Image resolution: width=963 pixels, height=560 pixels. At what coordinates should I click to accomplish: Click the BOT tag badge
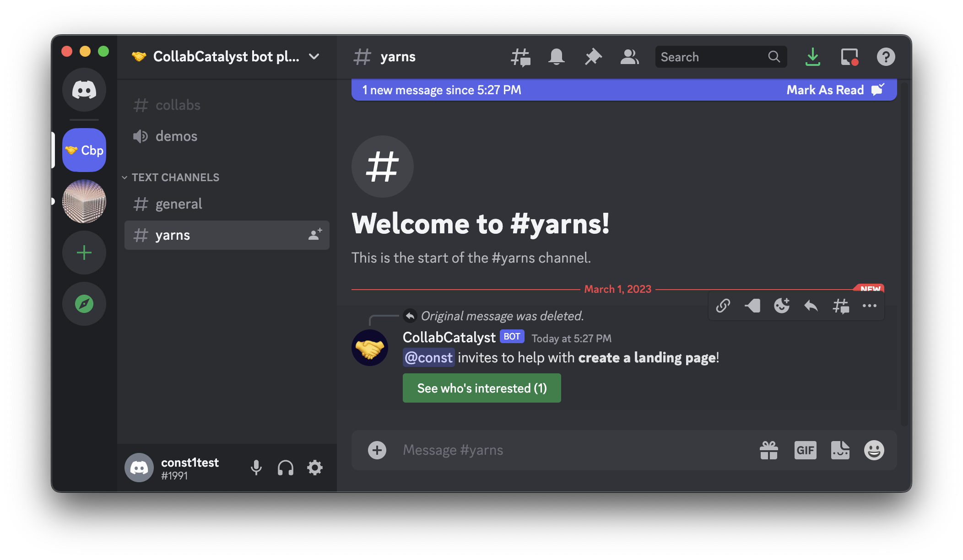(512, 337)
